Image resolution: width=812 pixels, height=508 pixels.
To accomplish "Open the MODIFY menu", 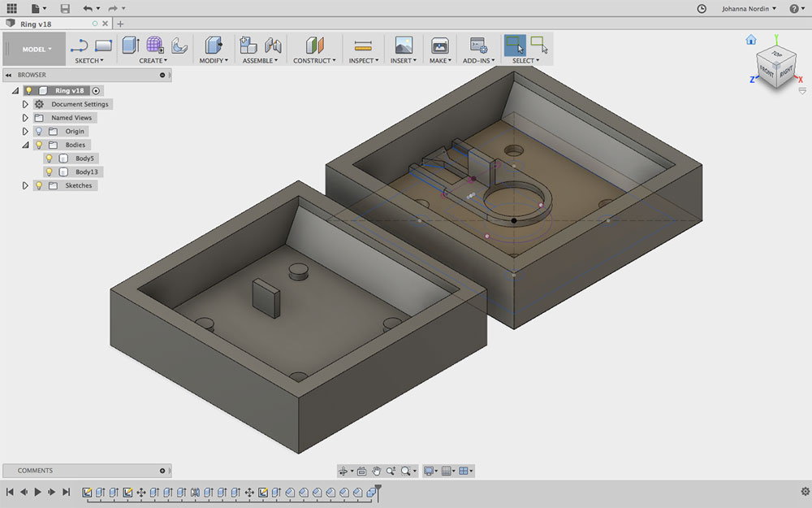I will coord(214,60).
